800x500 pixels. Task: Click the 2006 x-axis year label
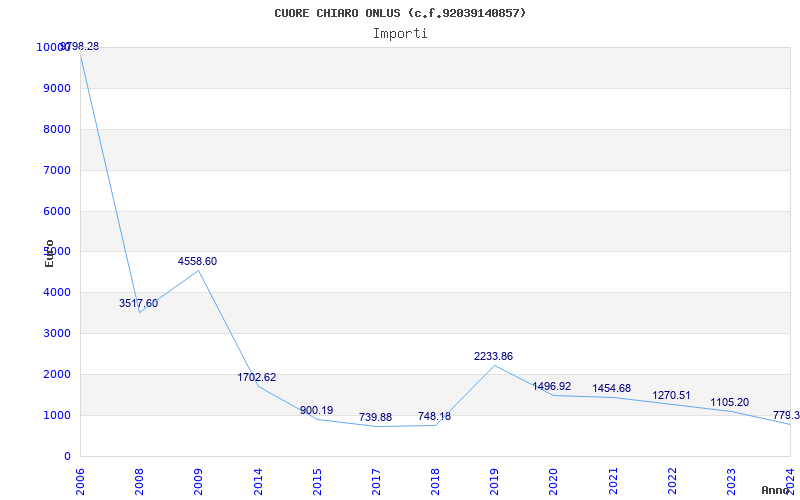(80, 481)
